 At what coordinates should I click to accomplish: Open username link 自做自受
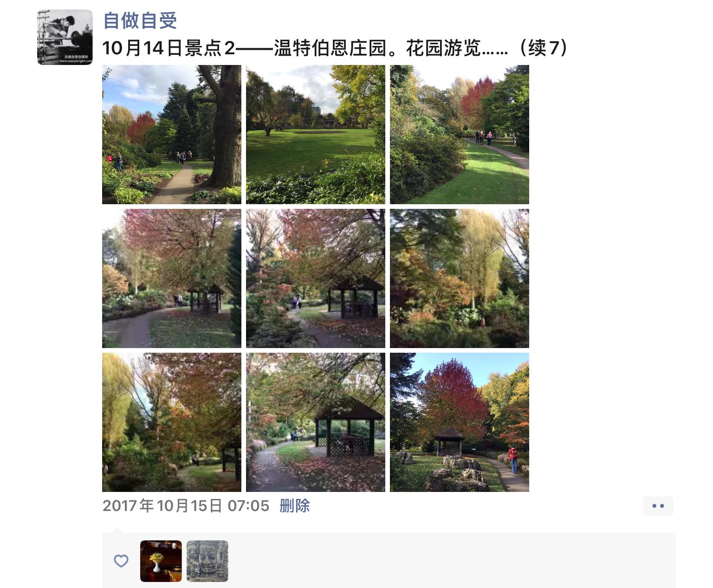pyautogui.click(x=140, y=20)
